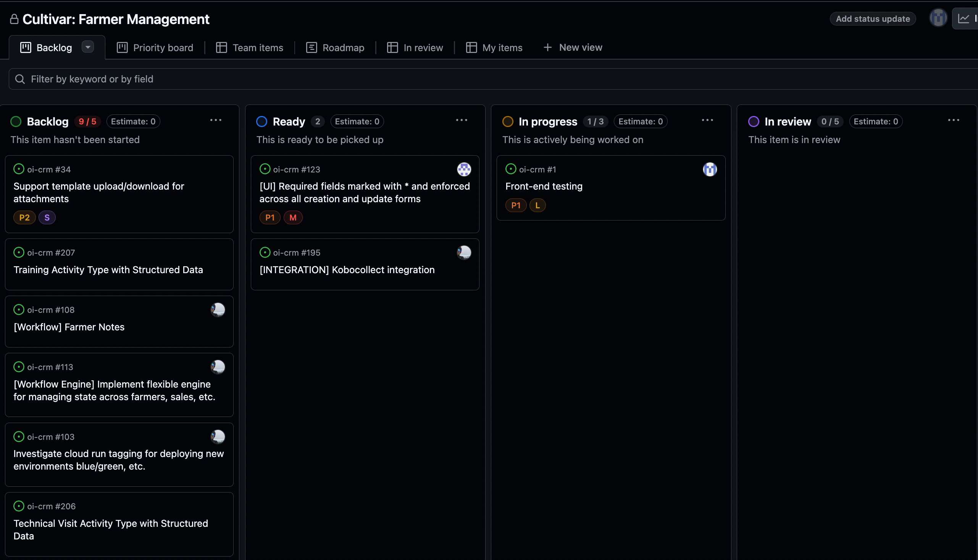Click the lock icon beside project title
The height and width of the screenshot is (560, 978).
[14, 19]
